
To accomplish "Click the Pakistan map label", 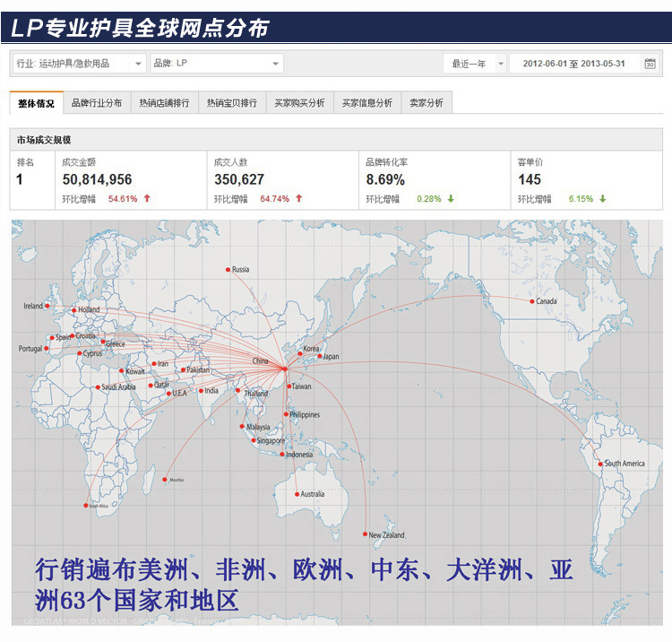I will tap(198, 369).
